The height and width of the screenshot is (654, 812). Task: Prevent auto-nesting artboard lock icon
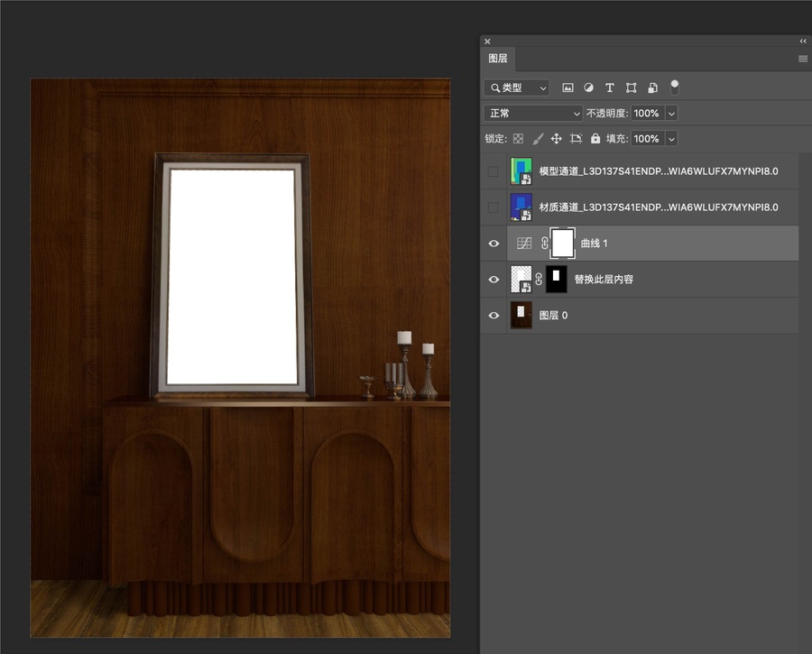click(x=576, y=138)
